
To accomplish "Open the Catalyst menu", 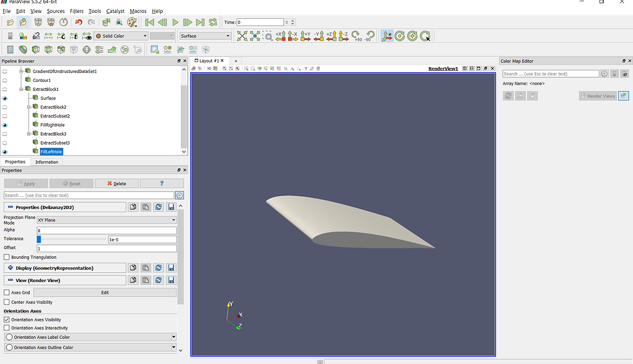I will click(115, 11).
